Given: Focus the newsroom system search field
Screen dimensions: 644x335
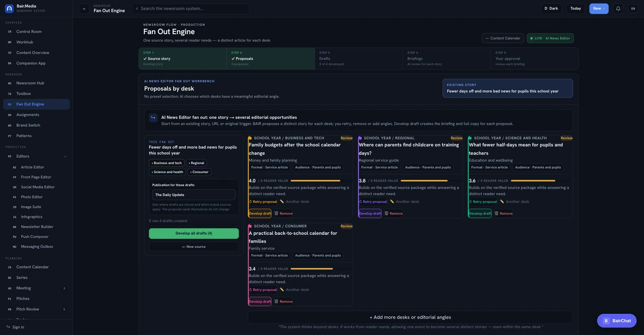Looking at the screenshot, I should [x=191, y=9].
